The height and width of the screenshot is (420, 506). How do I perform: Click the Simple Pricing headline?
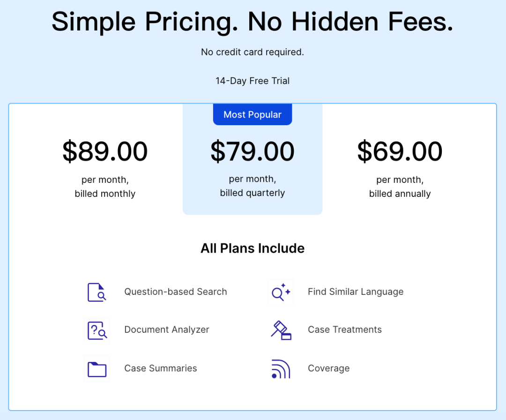click(x=253, y=22)
